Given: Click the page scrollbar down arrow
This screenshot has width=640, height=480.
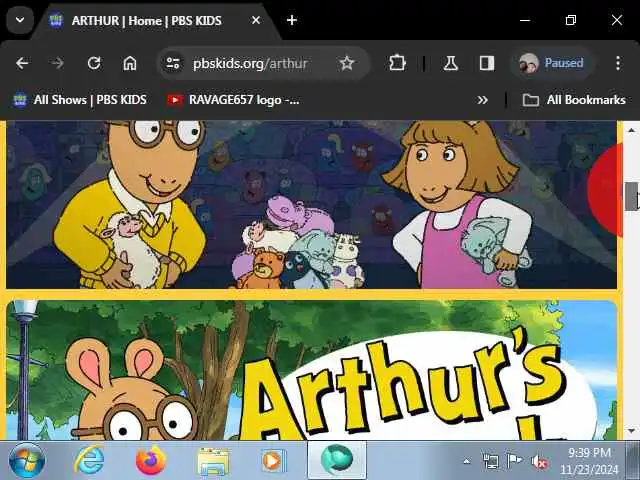Looking at the screenshot, I should pyautogui.click(x=631, y=431).
